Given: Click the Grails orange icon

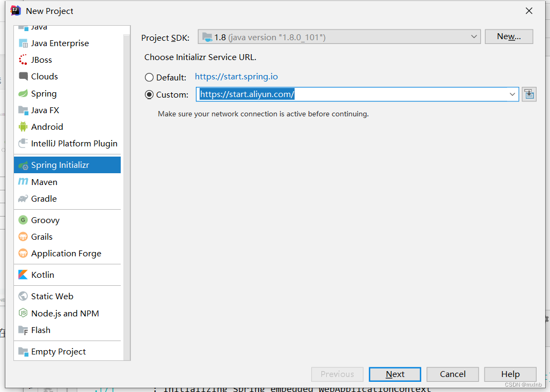Looking at the screenshot, I should (23, 236).
